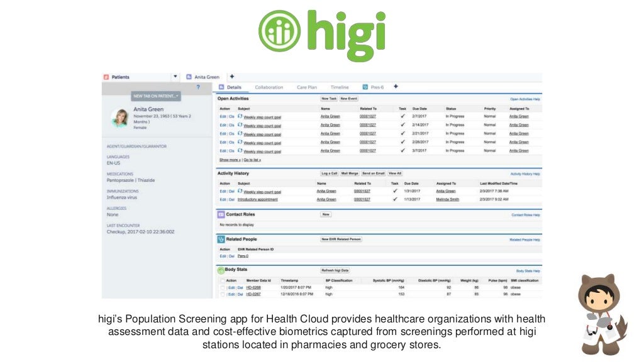
Task: Click Del for Introductory appointment row
Action: (231, 199)
